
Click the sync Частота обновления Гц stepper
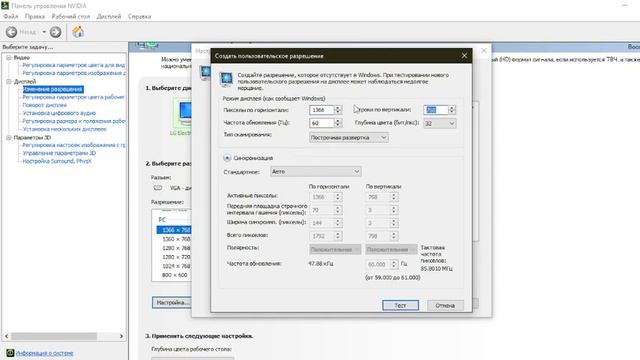click(394, 264)
